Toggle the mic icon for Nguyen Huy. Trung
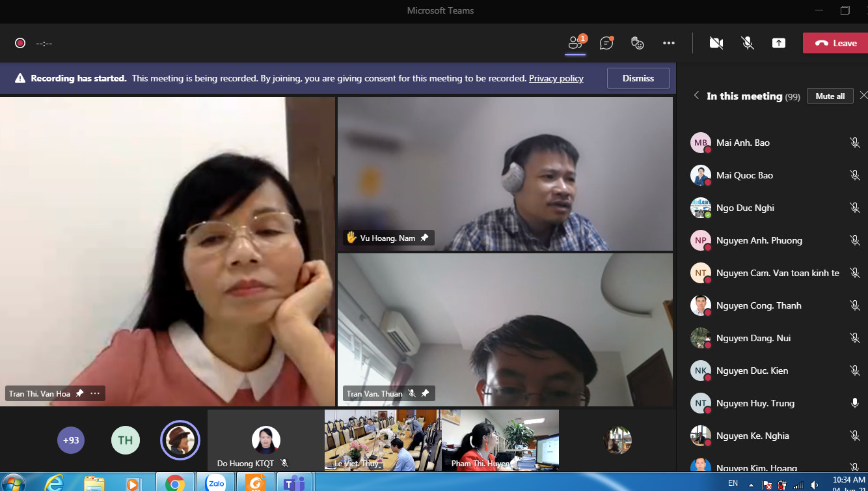Viewport: 868px width, 491px height. pyautogui.click(x=855, y=403)
